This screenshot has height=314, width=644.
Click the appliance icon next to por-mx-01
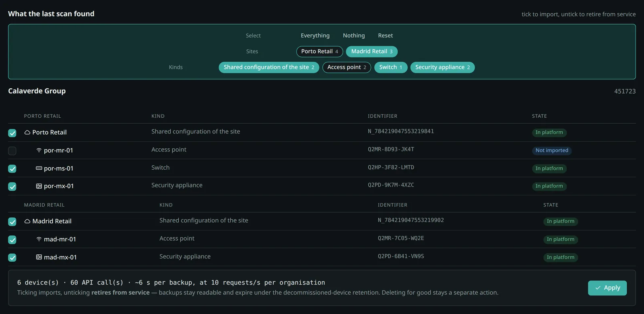39,186
